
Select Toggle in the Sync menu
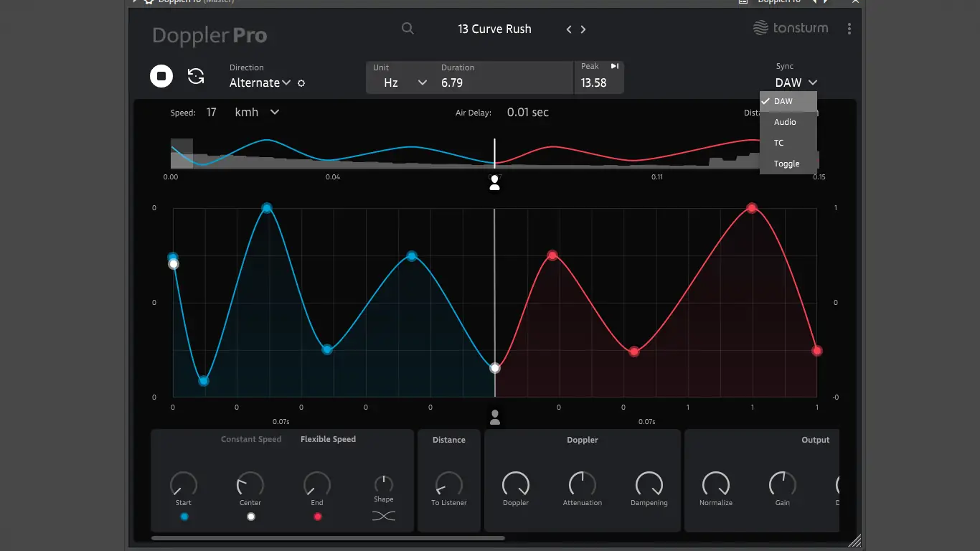pos(788,164)
